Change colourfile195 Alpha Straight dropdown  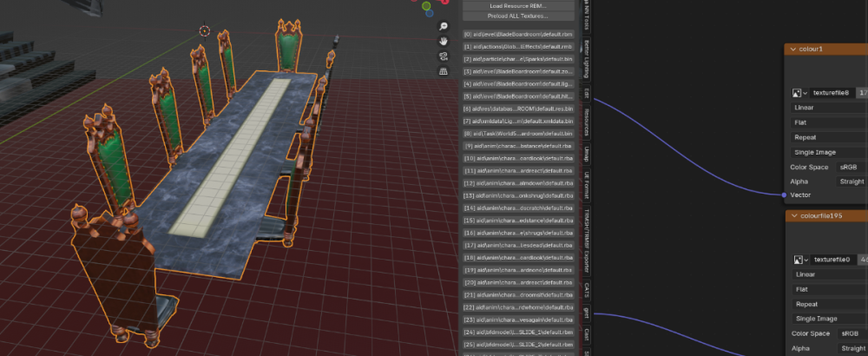click(853, 348)
